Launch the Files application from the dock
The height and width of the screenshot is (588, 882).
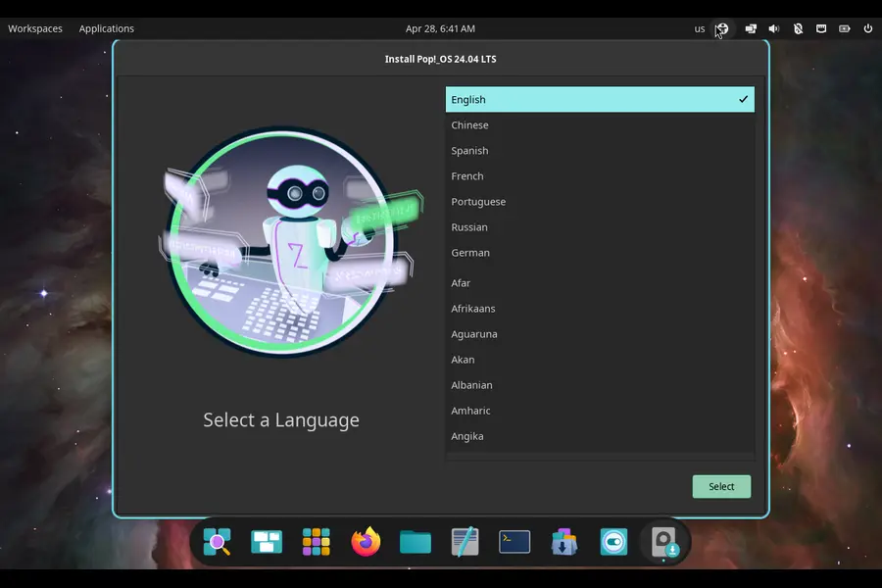415,541
